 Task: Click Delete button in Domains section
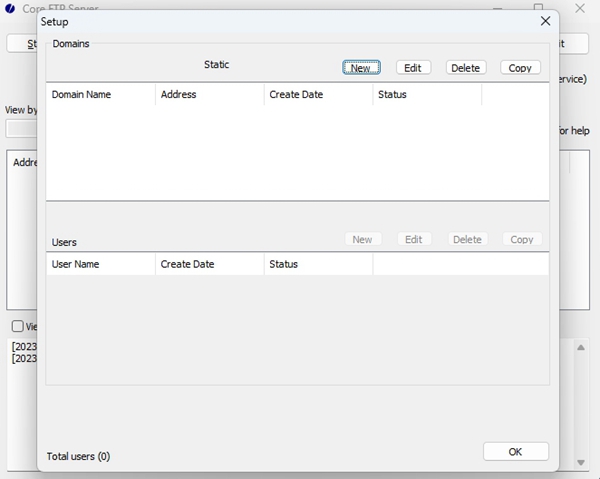pos(465,68)
